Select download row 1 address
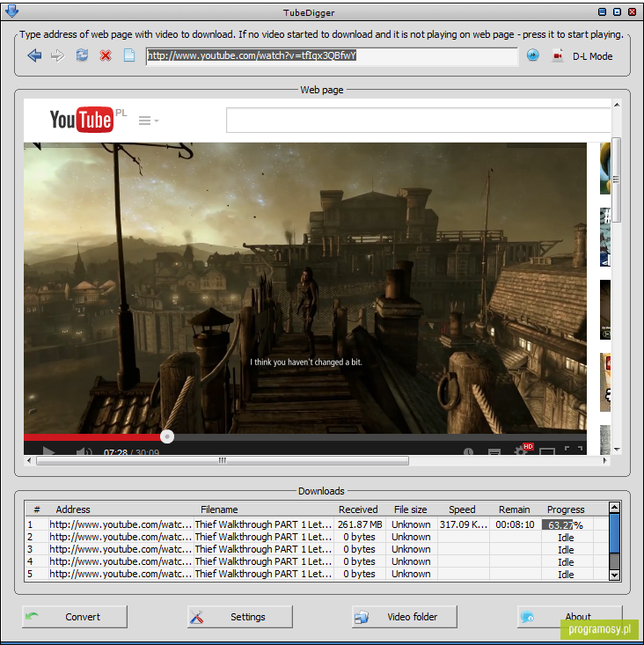 pyautogui.click(x=121, y=524)
